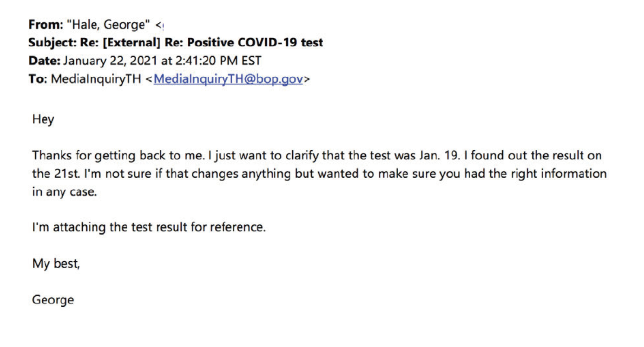Click the "in any case." line

coord(64,192)
